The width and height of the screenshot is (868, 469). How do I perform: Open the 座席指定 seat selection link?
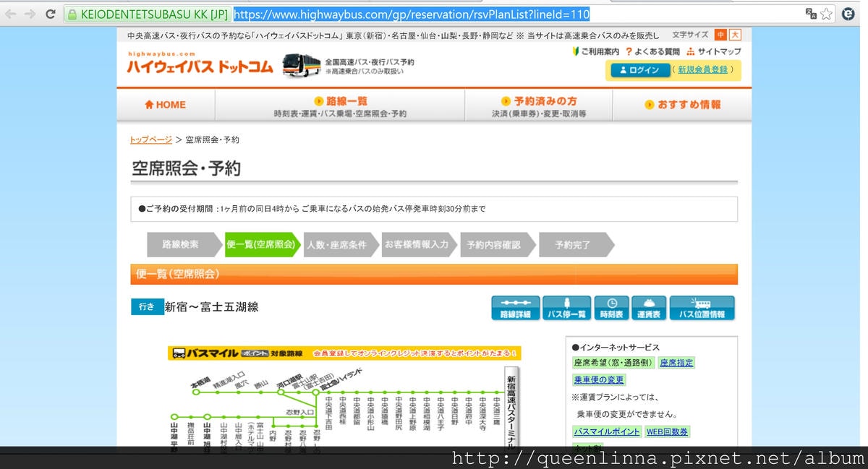pos(676,363)
